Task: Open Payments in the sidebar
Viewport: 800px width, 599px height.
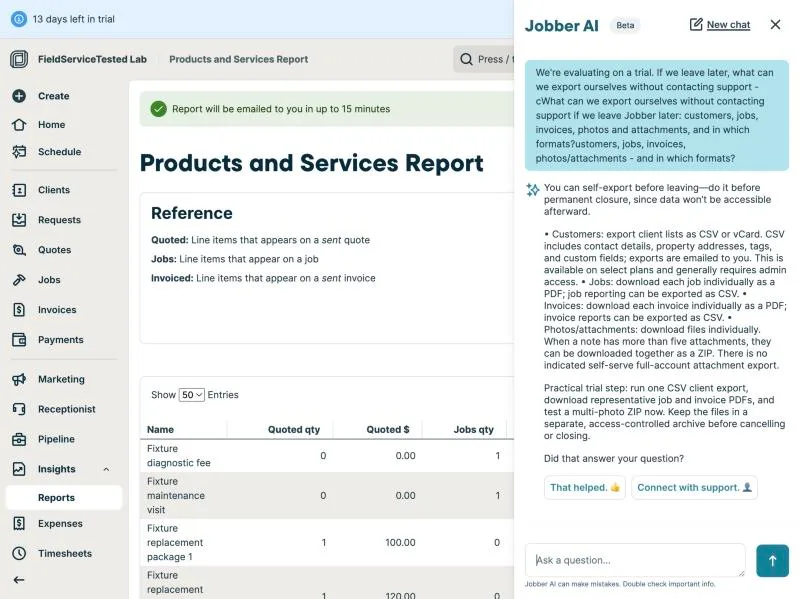Action: tap(60, 340)
